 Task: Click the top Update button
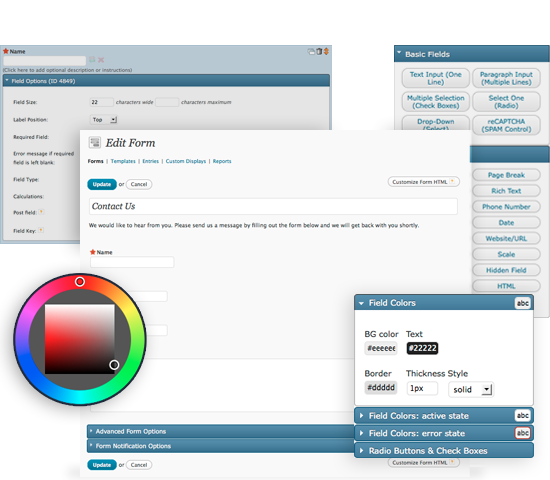pos(102,184)
